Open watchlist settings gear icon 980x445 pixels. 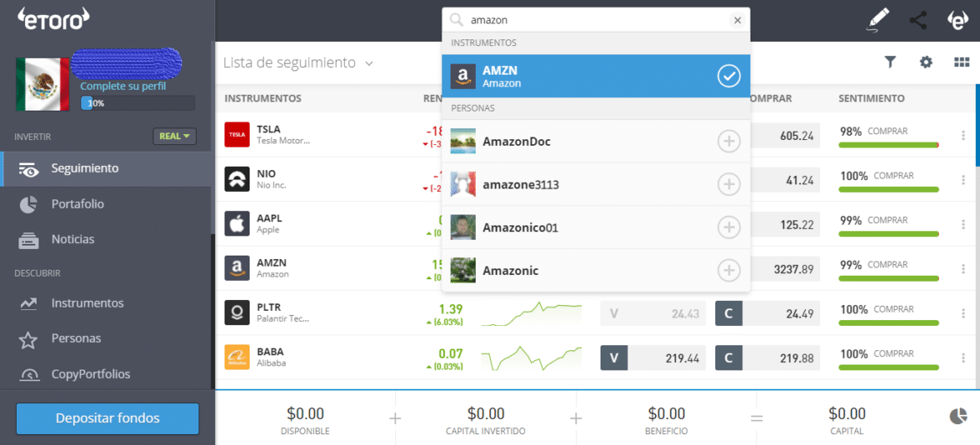(x=926, y=62)
